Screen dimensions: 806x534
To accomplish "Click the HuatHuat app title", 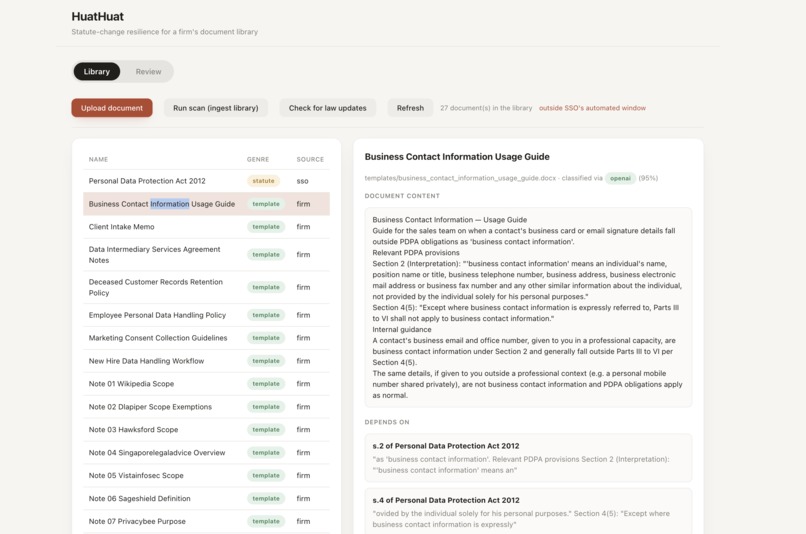I will pyautogui.click(x=98, y=16).
